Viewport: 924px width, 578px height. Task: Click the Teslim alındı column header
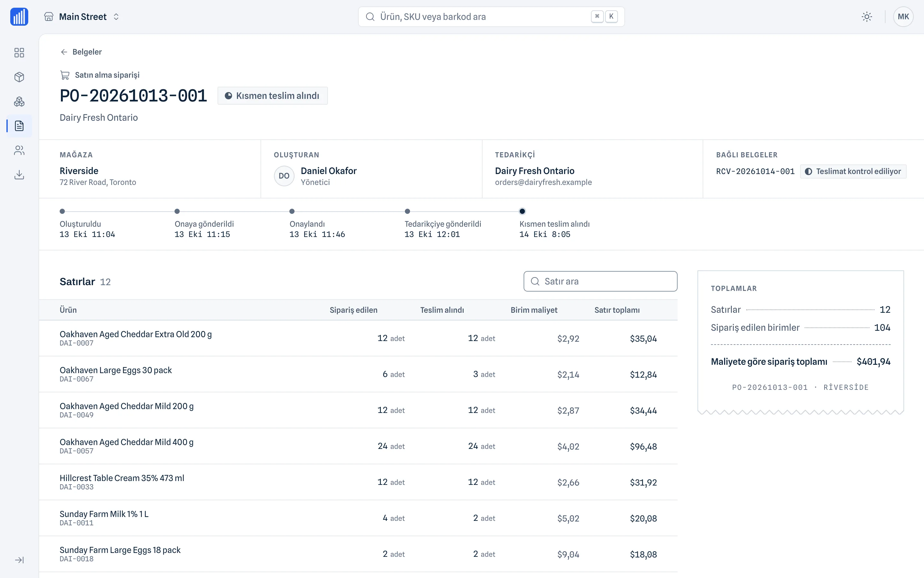pos(442,310)
